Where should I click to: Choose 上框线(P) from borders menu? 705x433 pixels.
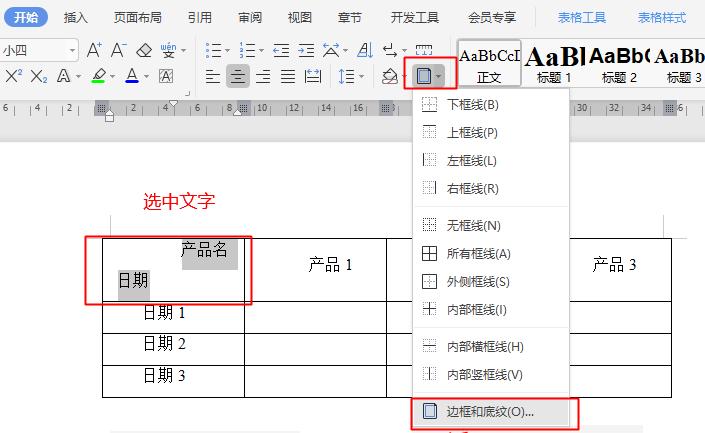coord(491,133)
